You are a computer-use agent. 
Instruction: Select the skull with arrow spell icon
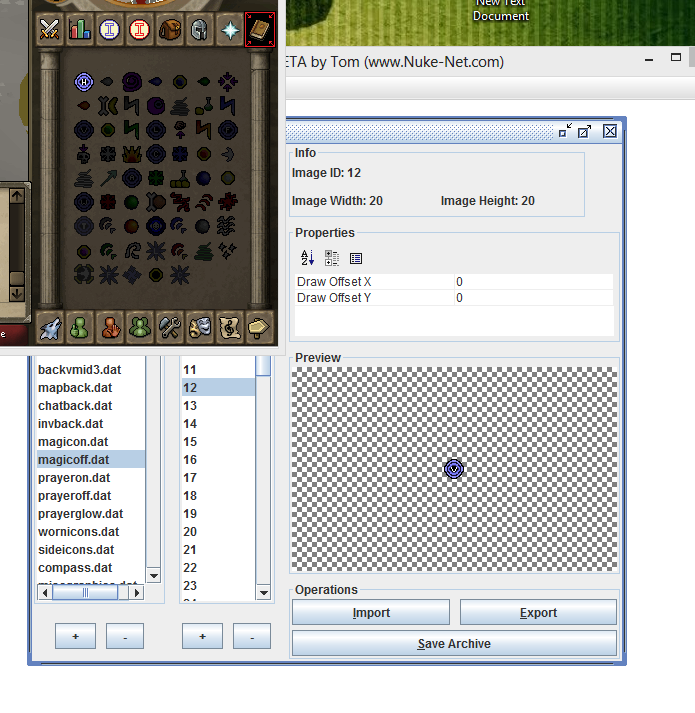point(84,154)
